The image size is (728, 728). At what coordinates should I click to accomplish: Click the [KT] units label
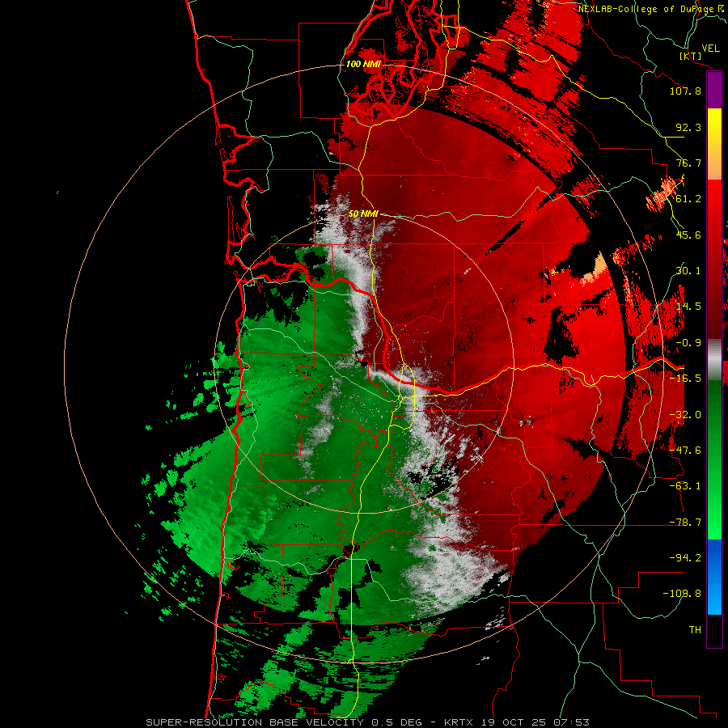(x=691, y=56)
